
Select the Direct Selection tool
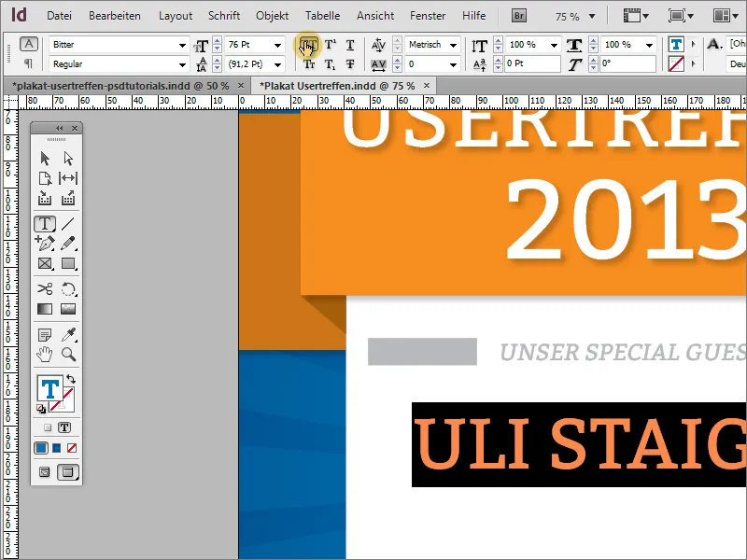[x=68, y=157]
